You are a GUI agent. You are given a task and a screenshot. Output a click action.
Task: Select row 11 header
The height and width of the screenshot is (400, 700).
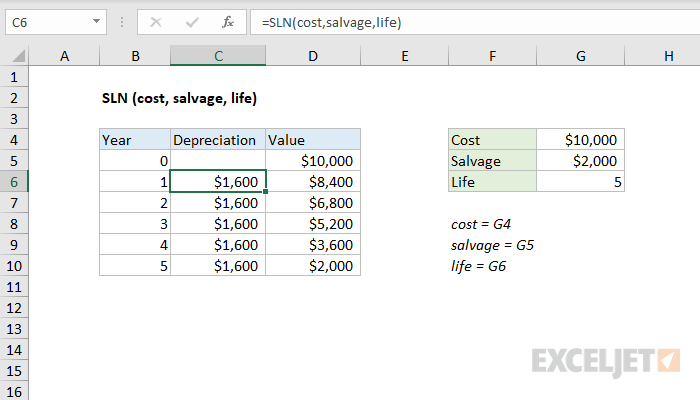pos(14,287)
